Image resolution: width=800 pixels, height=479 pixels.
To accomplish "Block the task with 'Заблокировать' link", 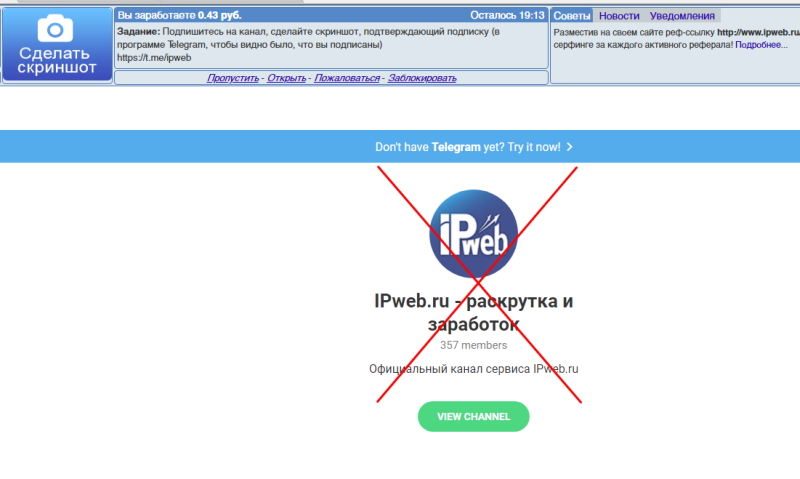I will 422,78.
